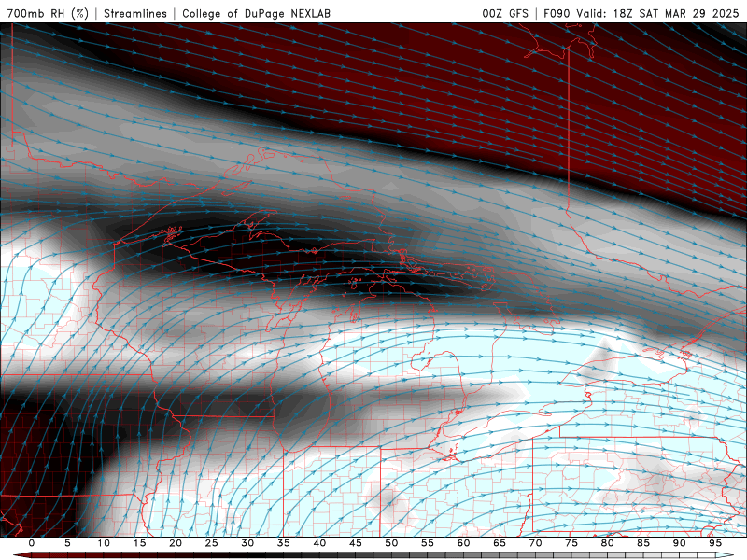The height and width of the screenshot is (560, 747).
Task: Click the '10' value on color scale
Action: click(x=104, y=543)
